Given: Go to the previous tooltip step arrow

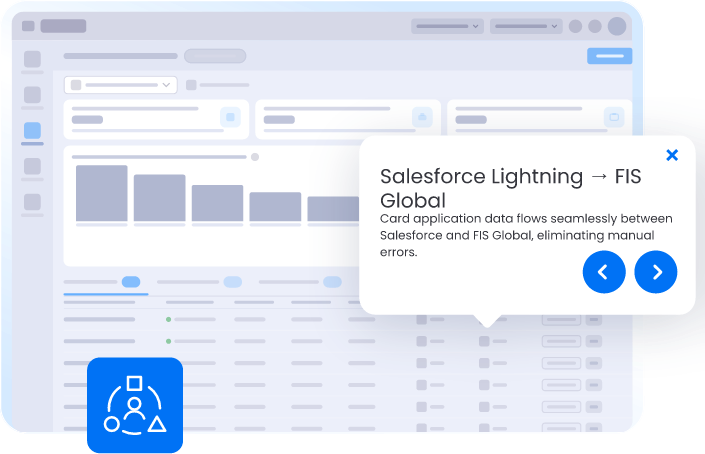Looking at the screenshot, I should pyautogui.click(x=604, y=272).
